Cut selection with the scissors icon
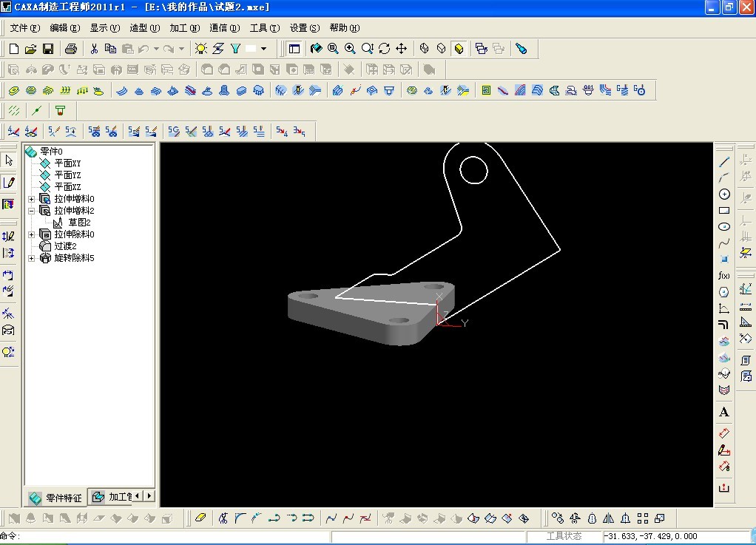 94,49
